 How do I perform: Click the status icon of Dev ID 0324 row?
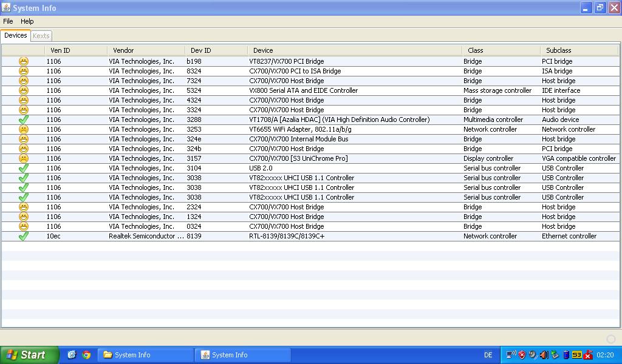pyautogui.click(x=24, y=226)
